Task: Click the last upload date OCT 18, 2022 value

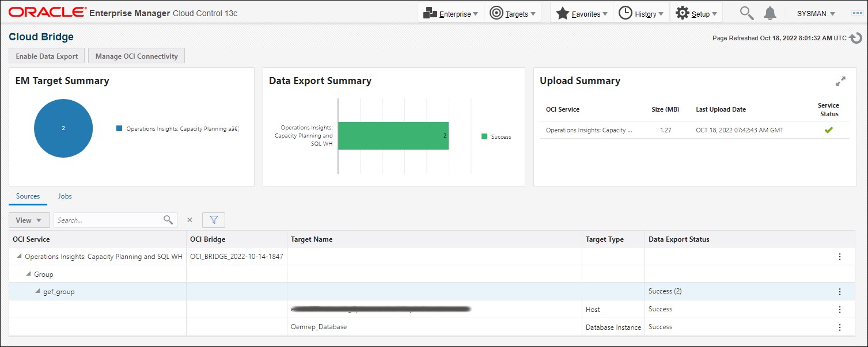Action: (740, 130)
